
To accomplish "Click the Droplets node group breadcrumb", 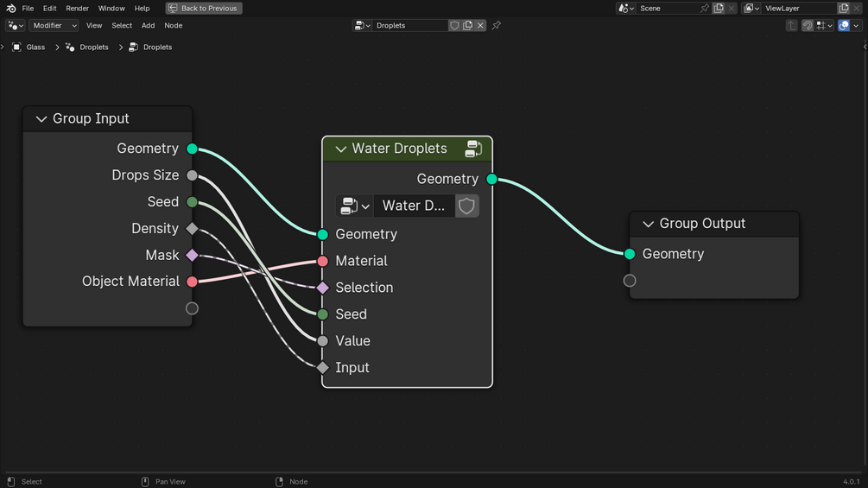I will [x=158, y=47].
